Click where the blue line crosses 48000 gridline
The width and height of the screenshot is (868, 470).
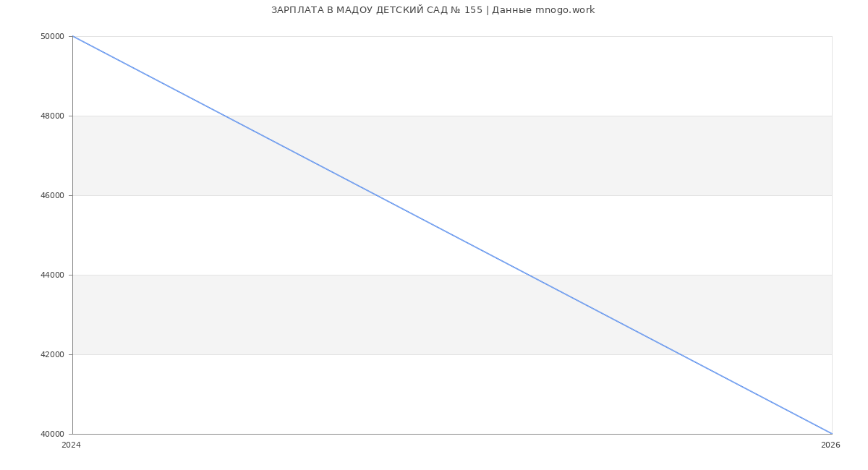pos(224,116)
